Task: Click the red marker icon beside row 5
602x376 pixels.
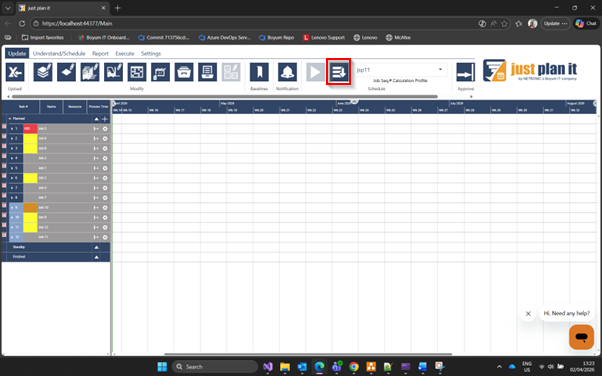Action: click(4, 166)
